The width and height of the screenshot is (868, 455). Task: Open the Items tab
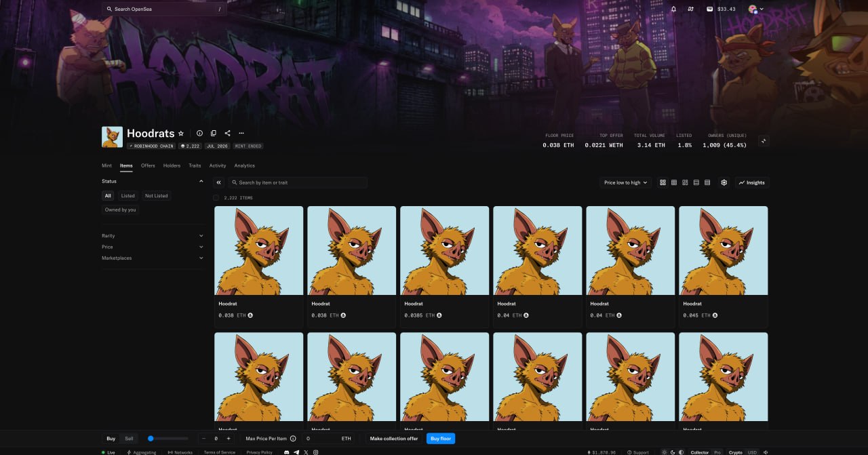[x=126, y=165]
